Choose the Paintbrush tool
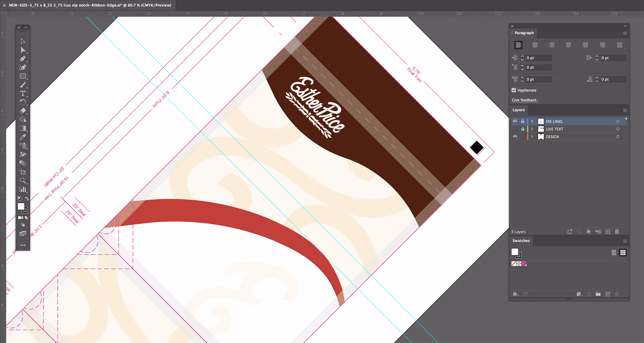Screen dimensions: 644x343 click(x=23, y=85)
